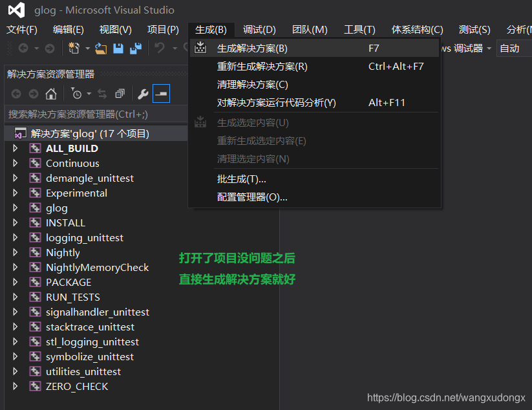This screenshot has width=532, height=410.
Task: Click the PACKAGE project icon
Action: tap(35, 282)
